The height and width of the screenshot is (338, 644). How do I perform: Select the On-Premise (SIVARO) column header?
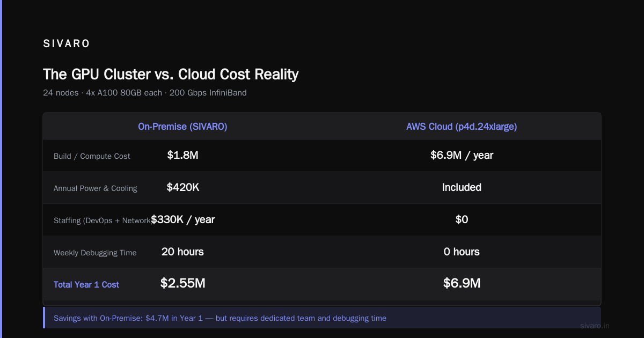[182, 127]
